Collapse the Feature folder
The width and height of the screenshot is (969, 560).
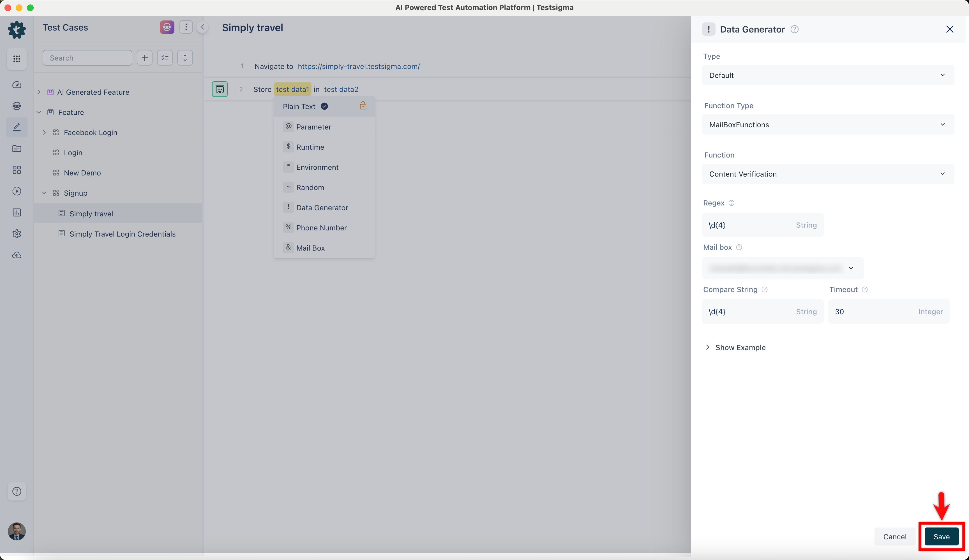[x=39, y=112]
